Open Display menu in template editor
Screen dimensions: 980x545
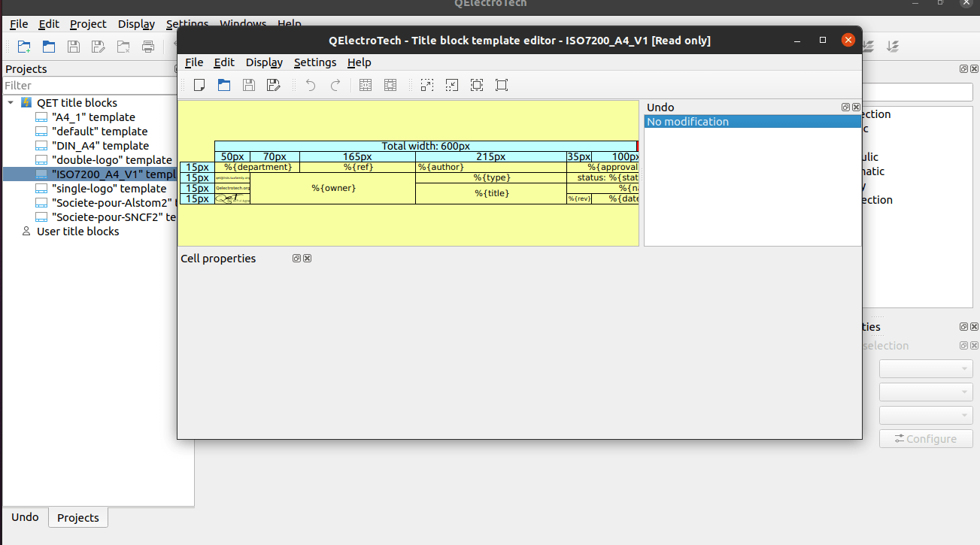[x=264, y=62]
